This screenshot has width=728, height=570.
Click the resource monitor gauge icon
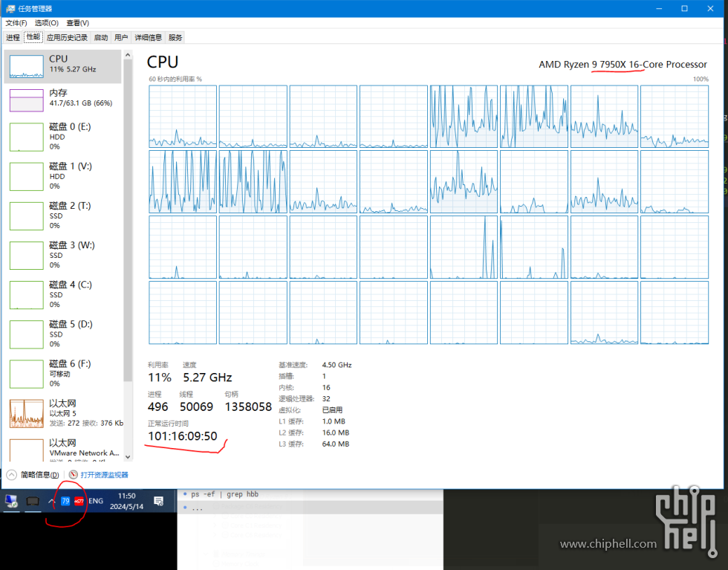tap(73, 475)
